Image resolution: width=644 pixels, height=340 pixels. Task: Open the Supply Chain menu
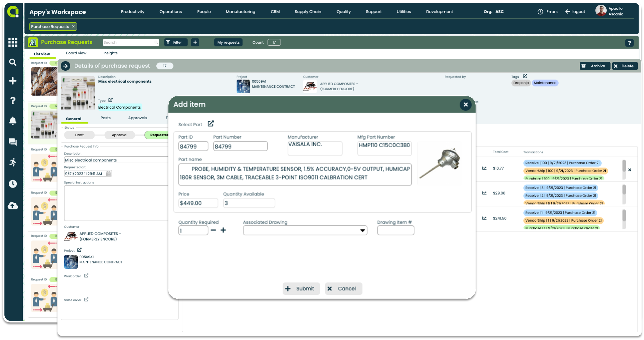308,11
